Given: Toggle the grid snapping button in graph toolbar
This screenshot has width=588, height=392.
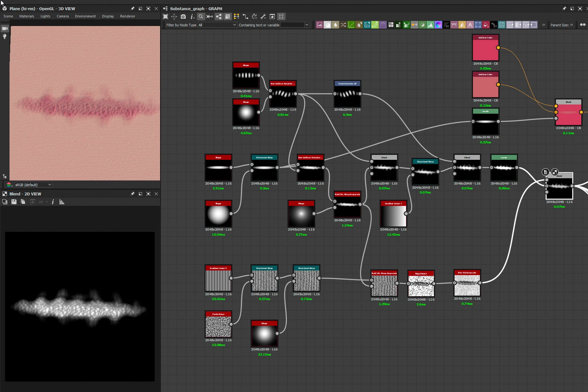Looking at the screenshot, I should coord(281,16).
